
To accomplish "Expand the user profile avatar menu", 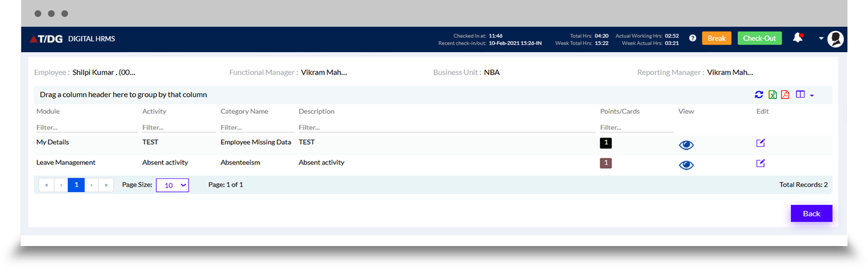I will pyautogui.click(x=836, y=39).
